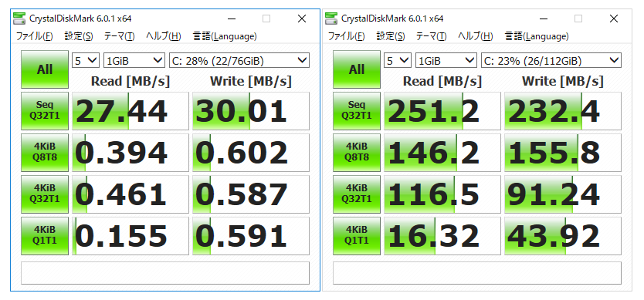
Task: Click the Seq write result 30.01
Action: [x=250, y=111]
